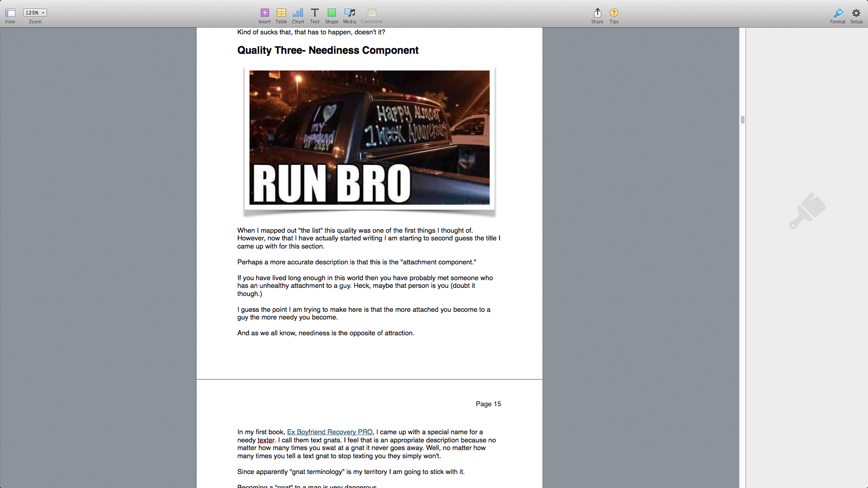Click the Page 15 header text
Viewport: 868px width, 488px height.
click(x=488, y=404)
